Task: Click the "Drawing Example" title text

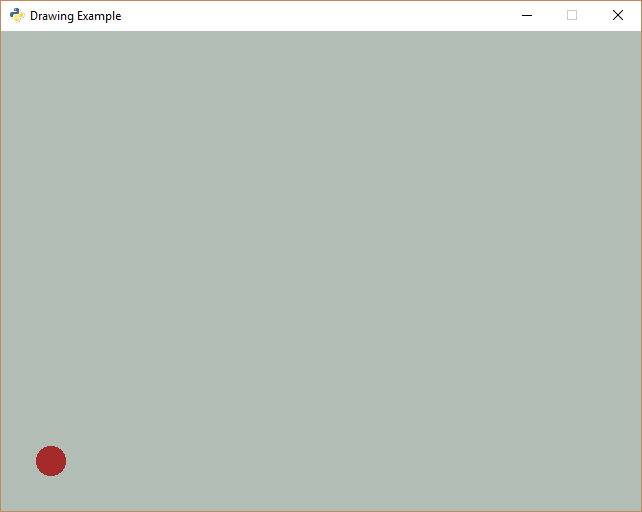Action: [x=76, y=16]
